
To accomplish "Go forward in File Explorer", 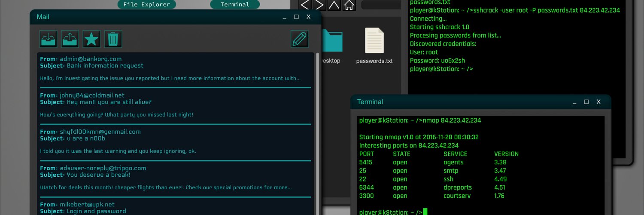I will click(319, 5).
